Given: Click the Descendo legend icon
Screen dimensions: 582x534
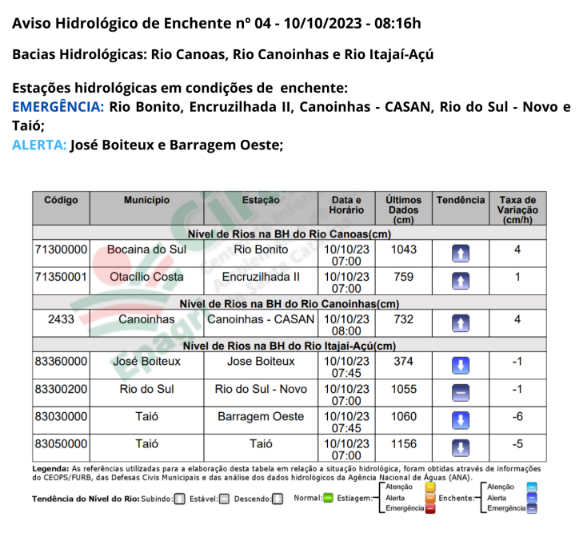Looking at the screenshot, I should pyautogui.click(x=278, y=499).
